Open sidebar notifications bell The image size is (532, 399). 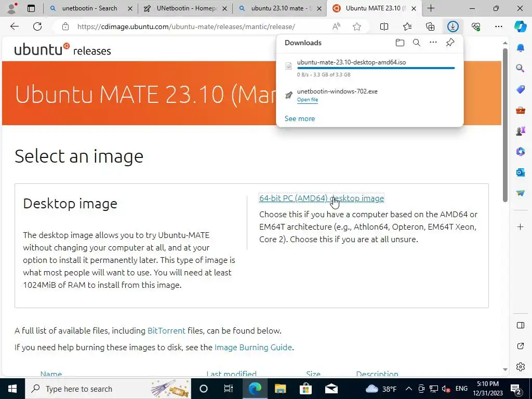pyautogui.click(x=521, y=48)
